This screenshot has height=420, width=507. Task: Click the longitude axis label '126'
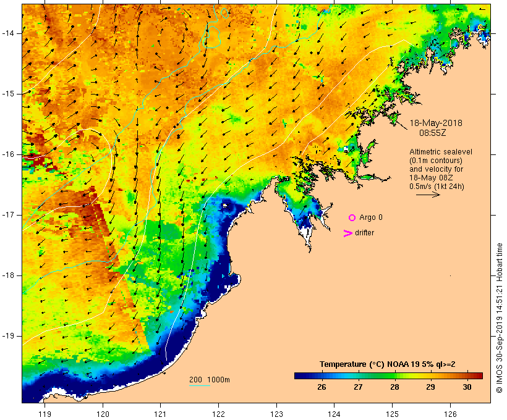[450, 414]
